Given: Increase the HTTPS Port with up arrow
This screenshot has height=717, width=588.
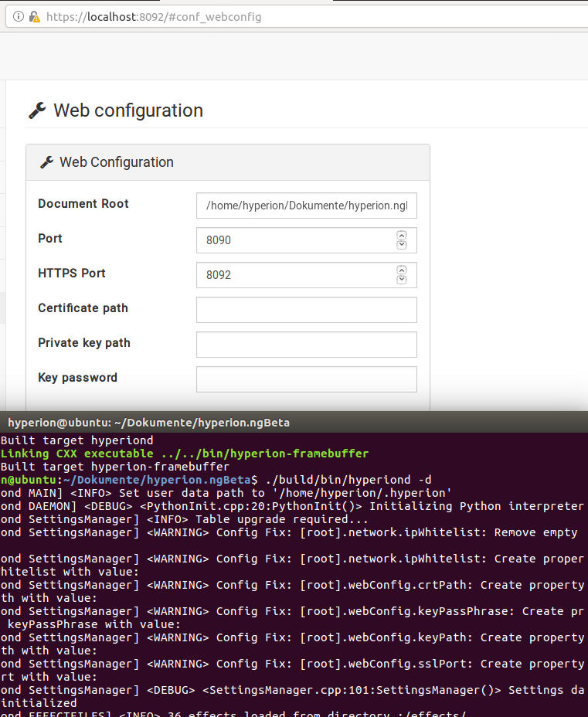Looking at the screenshot, I should (x=402, y=270).
